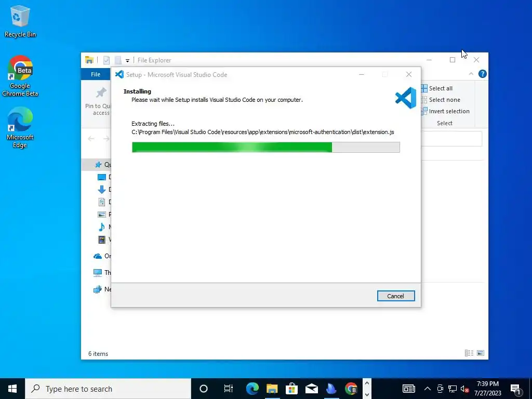Open Mail app from taskbar
The height and width of the screenshot is (399, 532).
click(x=311, y=389)
